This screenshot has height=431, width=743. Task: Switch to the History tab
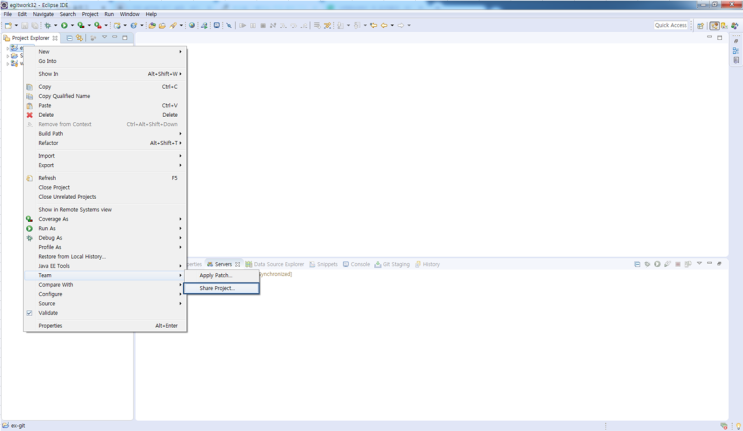tap(427, 264)
